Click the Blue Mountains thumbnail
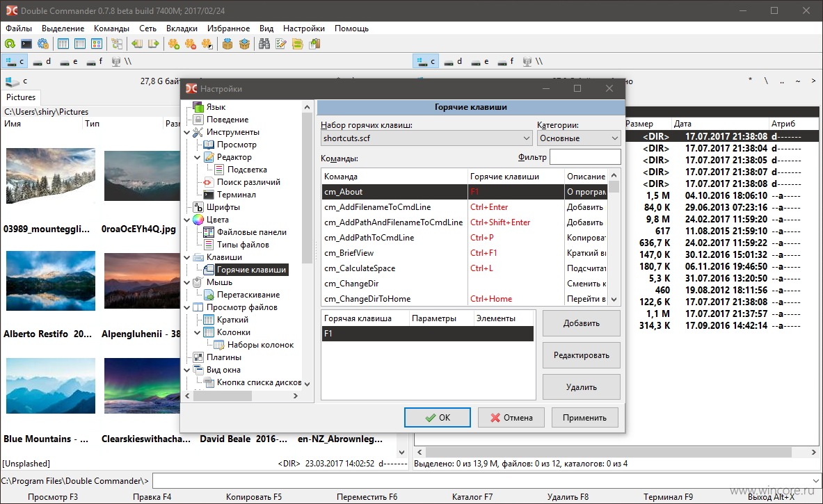The height and width of the screenshot is (504, 823). (51, 386)
